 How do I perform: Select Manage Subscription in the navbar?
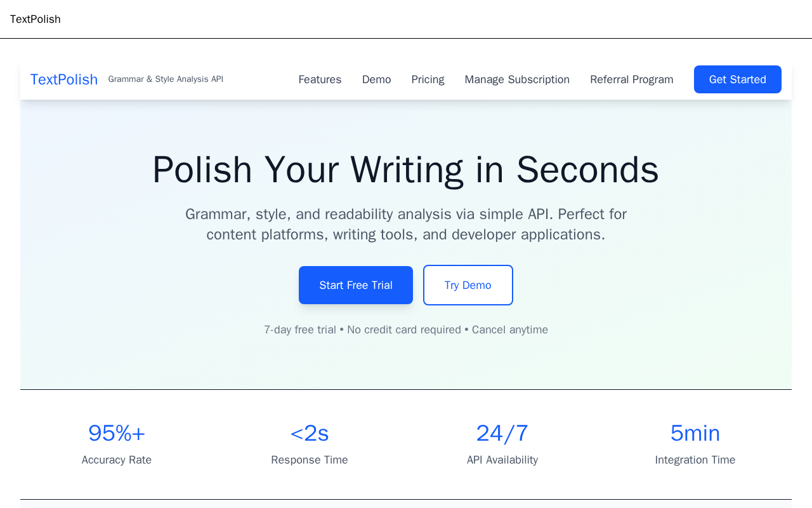517,79
